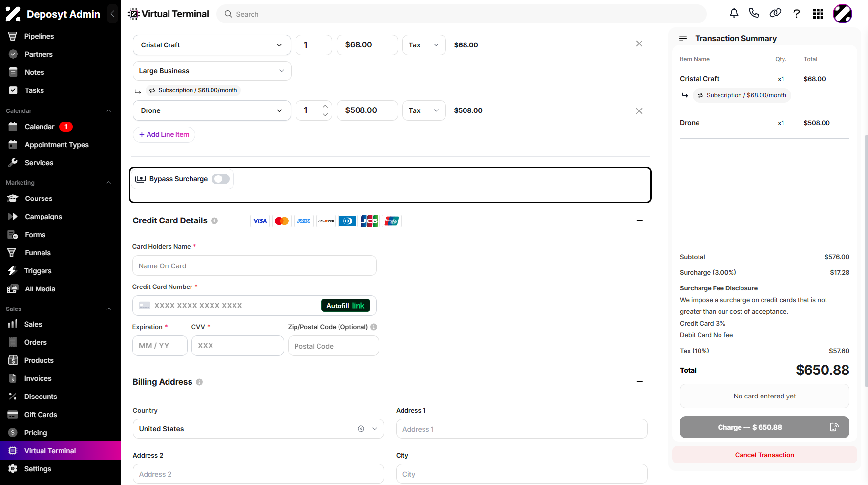Increase the Drone quantity with the stepper

pyautogui.click(x=325, y=106)
